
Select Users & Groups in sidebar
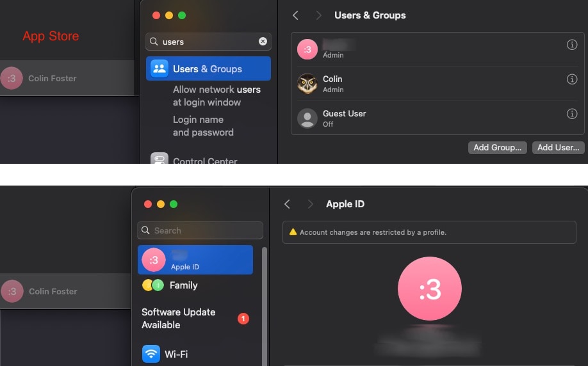click(208, 68)
